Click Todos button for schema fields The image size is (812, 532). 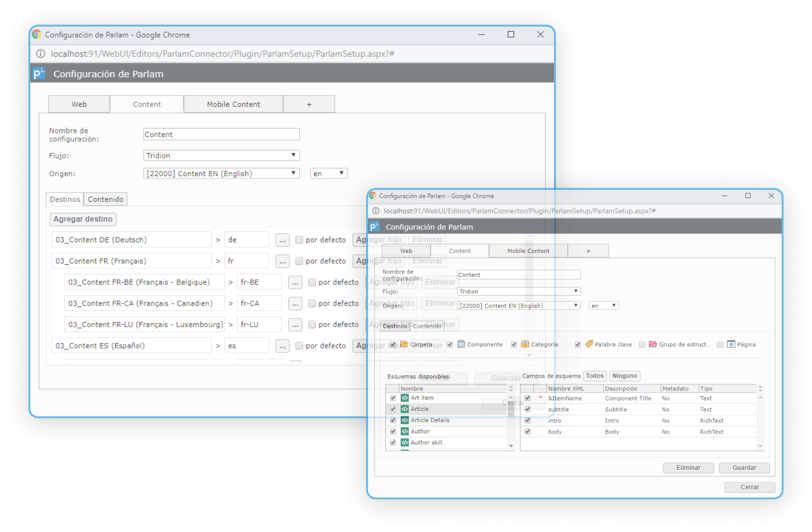coord(595,376)
